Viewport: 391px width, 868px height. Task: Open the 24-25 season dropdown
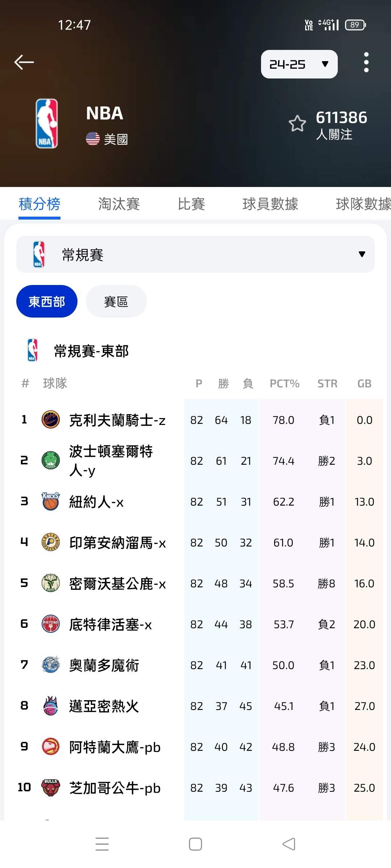click(x=299, y=64)
